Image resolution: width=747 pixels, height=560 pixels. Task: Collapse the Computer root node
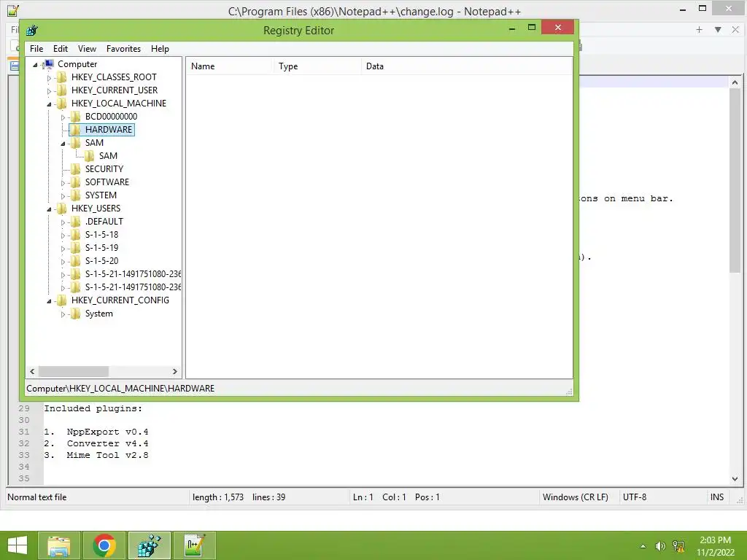click(x=35, y=64)
